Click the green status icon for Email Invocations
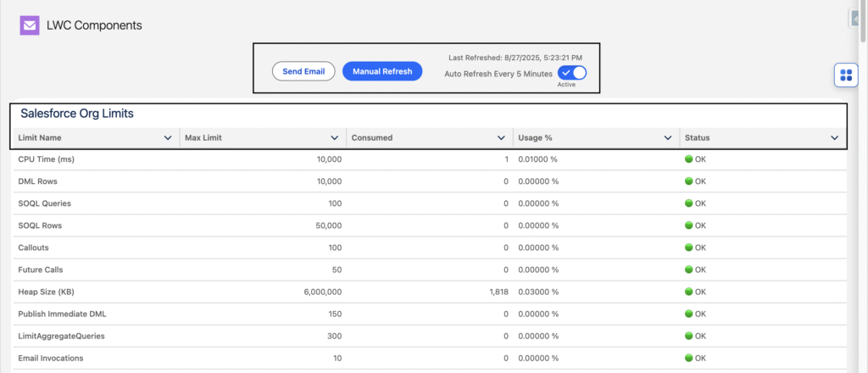The image size is (868, 373). click(689, 358)
